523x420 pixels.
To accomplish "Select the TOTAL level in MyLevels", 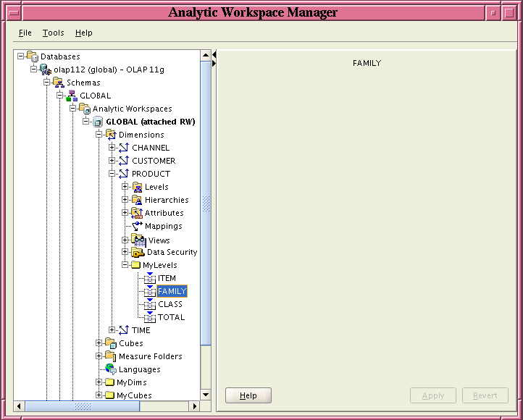I will click(171, 317).
